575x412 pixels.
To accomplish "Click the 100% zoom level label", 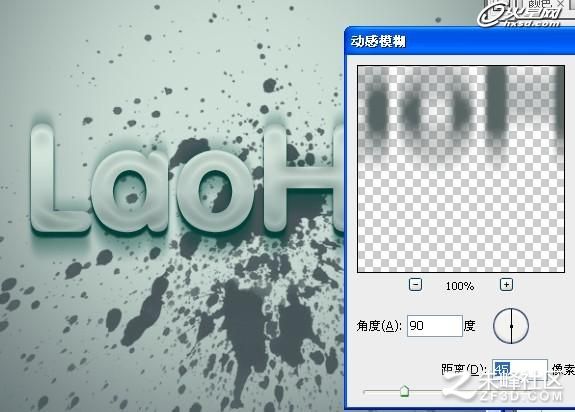I will click(x=460, y=286).
